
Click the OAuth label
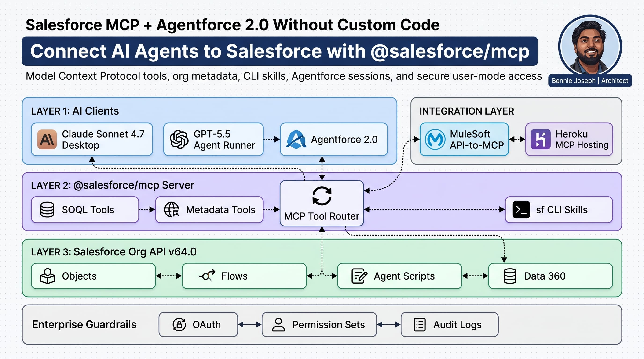207,325
